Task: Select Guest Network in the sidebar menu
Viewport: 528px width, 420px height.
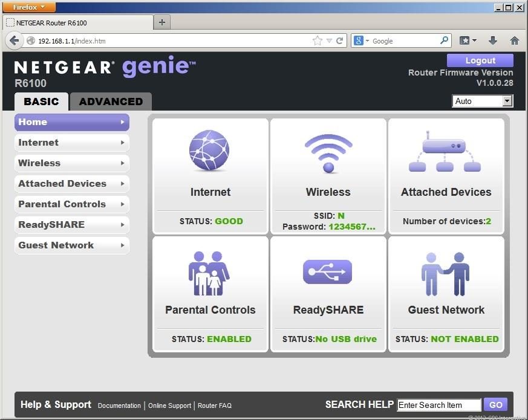Action: click(72, 245)
